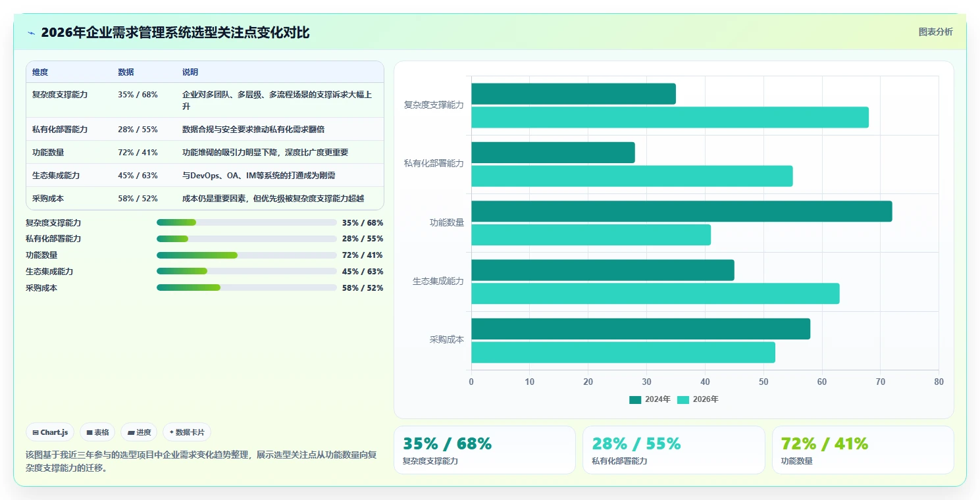
Task: Click the 2026年 bar for 功能数量
Action: click(591, 235)
